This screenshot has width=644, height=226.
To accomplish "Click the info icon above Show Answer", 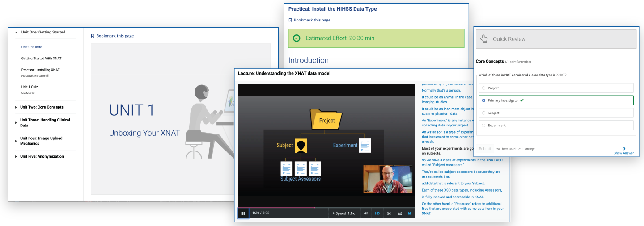I will [623, 149].
